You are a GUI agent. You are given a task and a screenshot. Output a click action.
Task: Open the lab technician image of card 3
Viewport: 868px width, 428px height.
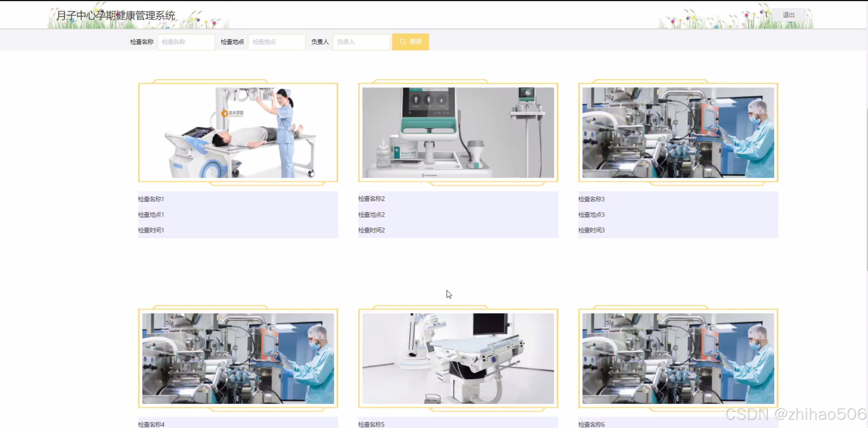click(678, 133)
